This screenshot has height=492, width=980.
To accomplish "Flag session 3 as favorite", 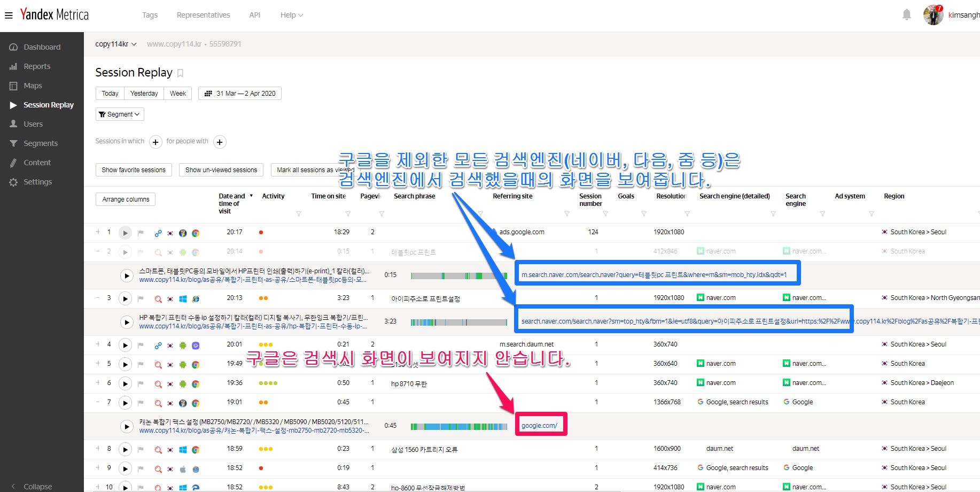I will coord(141,298).
